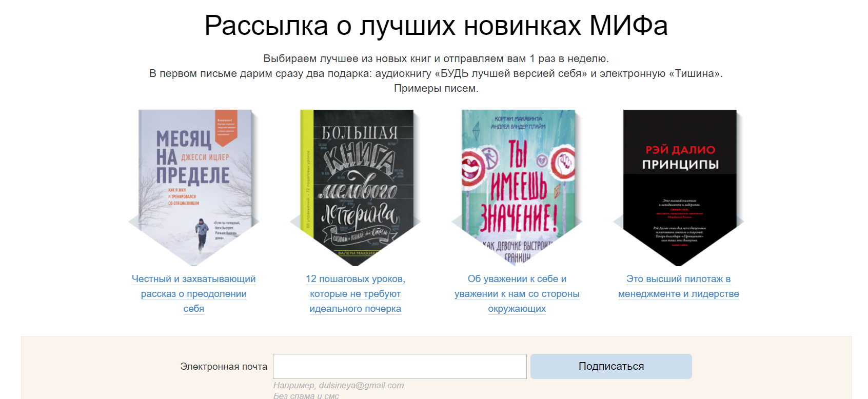
Task: Follow link «Честный и захватывающий рассказ о преодолении себя»
Action: point(194,294)
